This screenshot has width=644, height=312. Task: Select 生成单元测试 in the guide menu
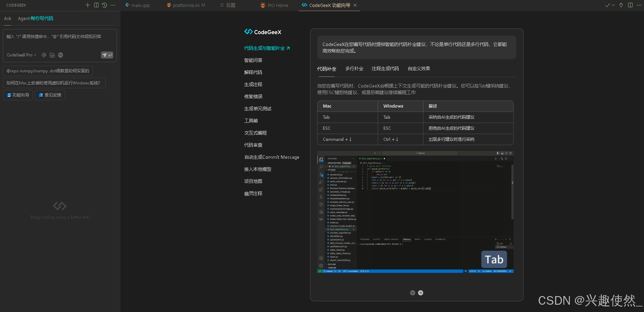coord(258,109)
